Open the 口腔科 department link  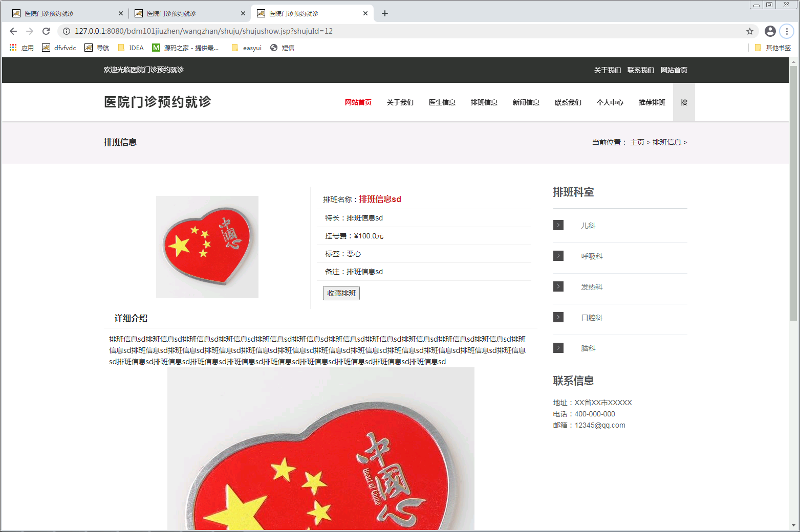point(592,318)
